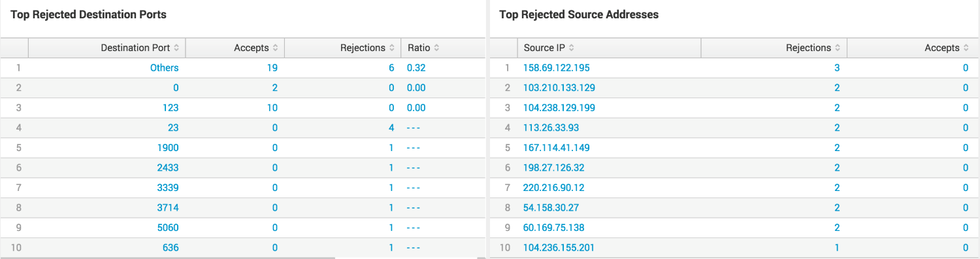
Task: Click Rejections count 3 for first source IP
Action: point(837,67)
